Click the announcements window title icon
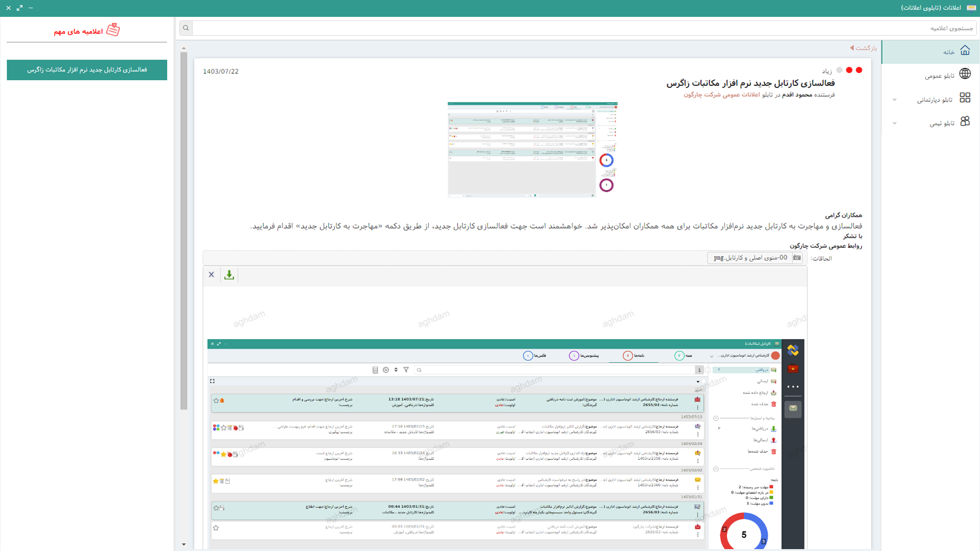The height and width of the screenshot is (551, 980). [x=971, y=8]
